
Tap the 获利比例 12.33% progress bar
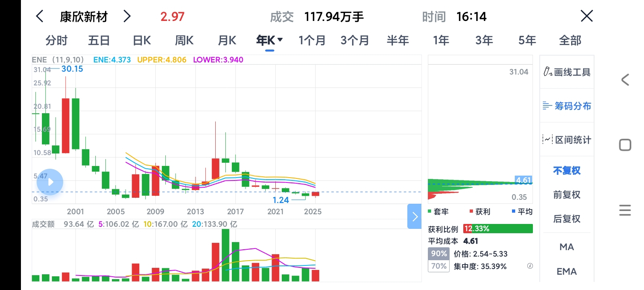click(498, 228)
